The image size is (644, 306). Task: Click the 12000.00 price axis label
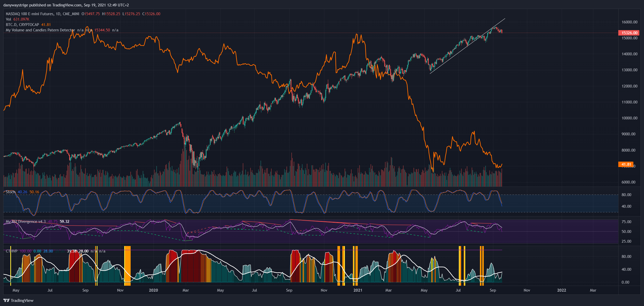[629, 86]
